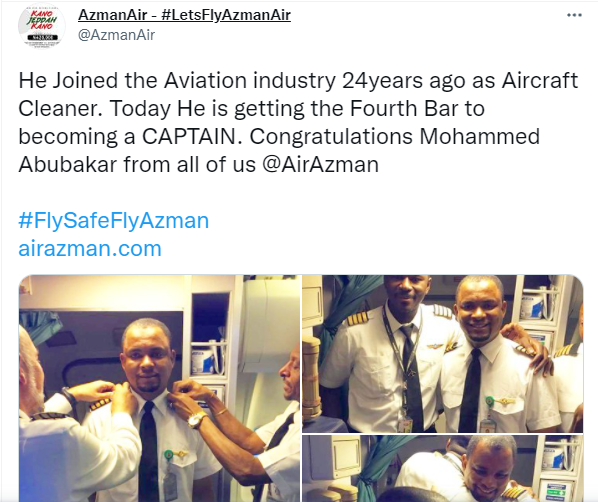Open the tweet's three-dot more options menu
Screen dimensions: 598x502
[x=574, y=15]
